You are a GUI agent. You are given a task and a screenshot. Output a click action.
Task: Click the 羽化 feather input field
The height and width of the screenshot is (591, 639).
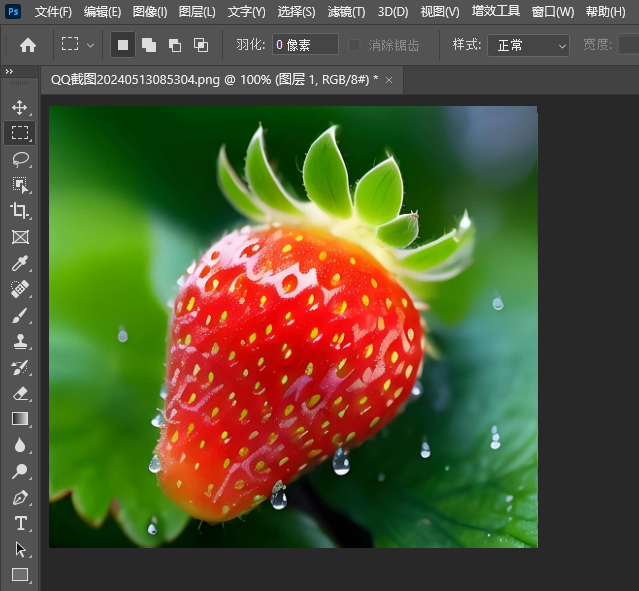coord(305,45)
